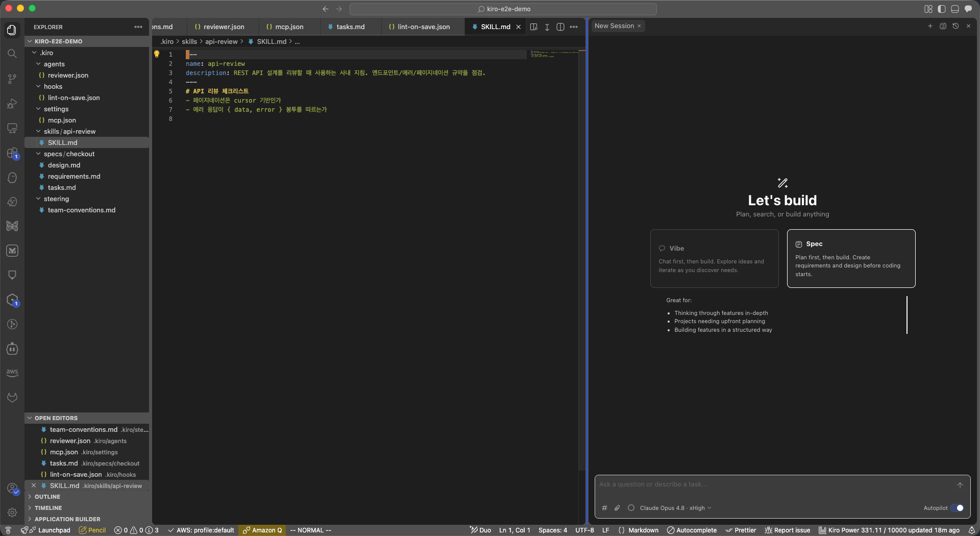This screenshot has width=980, height=536.
Task: Open the Claude Opus 4.8 model dropdown
Action: tap(675, 508)
